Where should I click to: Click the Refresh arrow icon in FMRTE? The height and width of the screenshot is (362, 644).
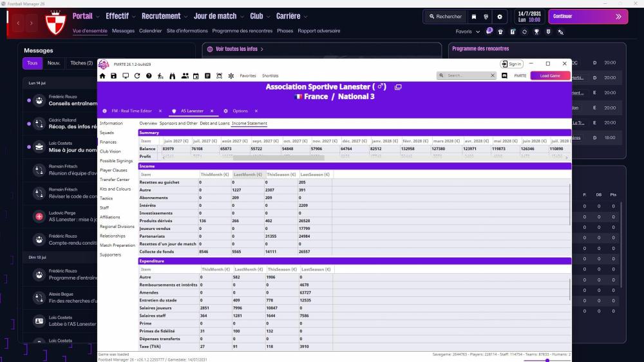tap(137, 76)
